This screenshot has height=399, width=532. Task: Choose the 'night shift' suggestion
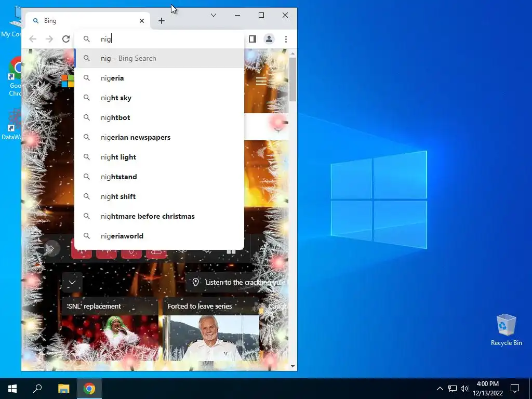[x=159, y=196]
